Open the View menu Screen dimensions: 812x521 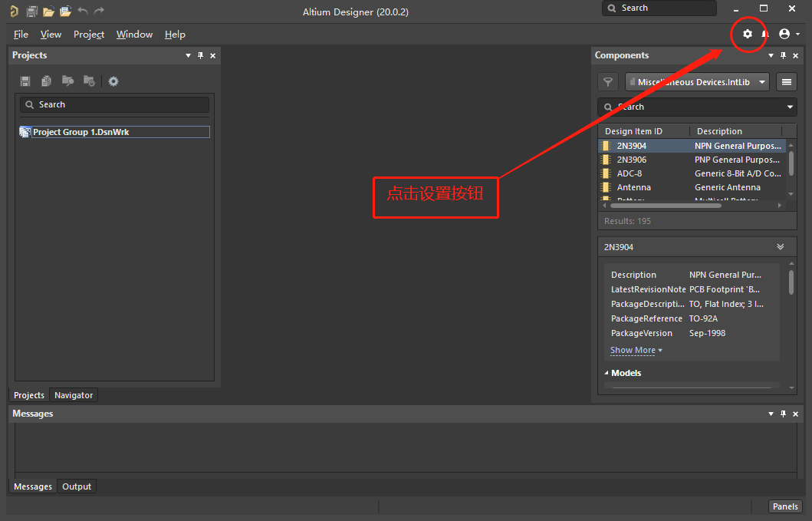tap(51, 35)
